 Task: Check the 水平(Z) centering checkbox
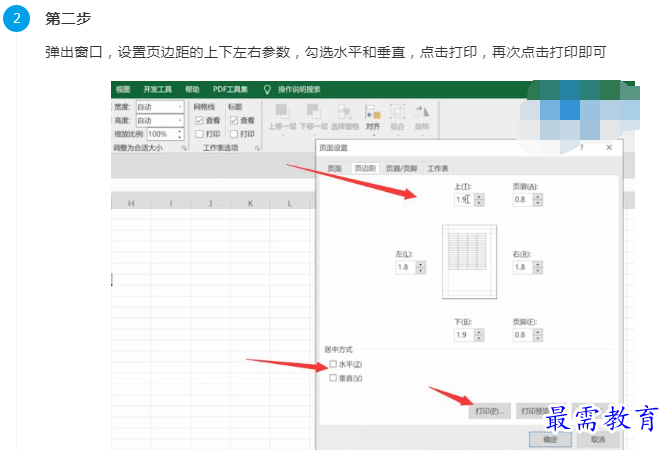333,364
